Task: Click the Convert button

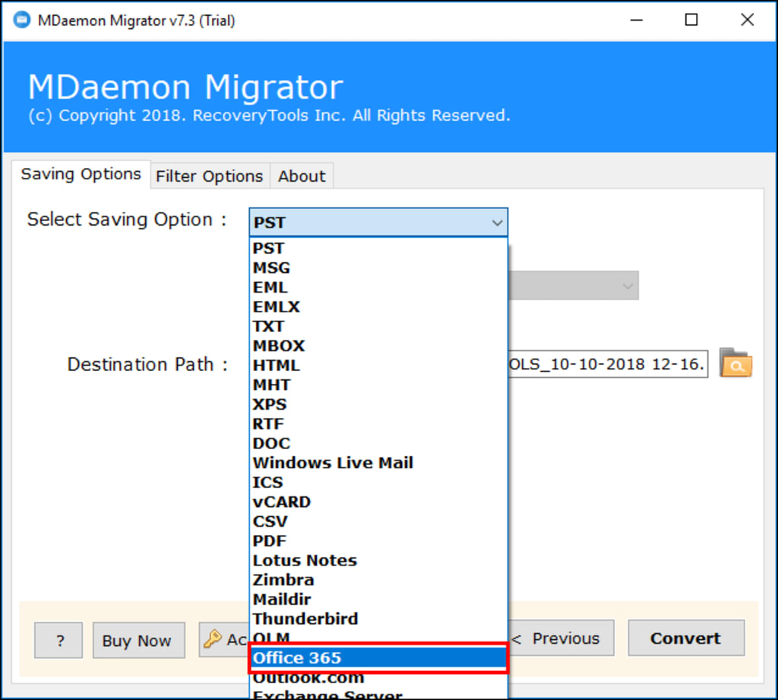Action: [x=686, y=638]
